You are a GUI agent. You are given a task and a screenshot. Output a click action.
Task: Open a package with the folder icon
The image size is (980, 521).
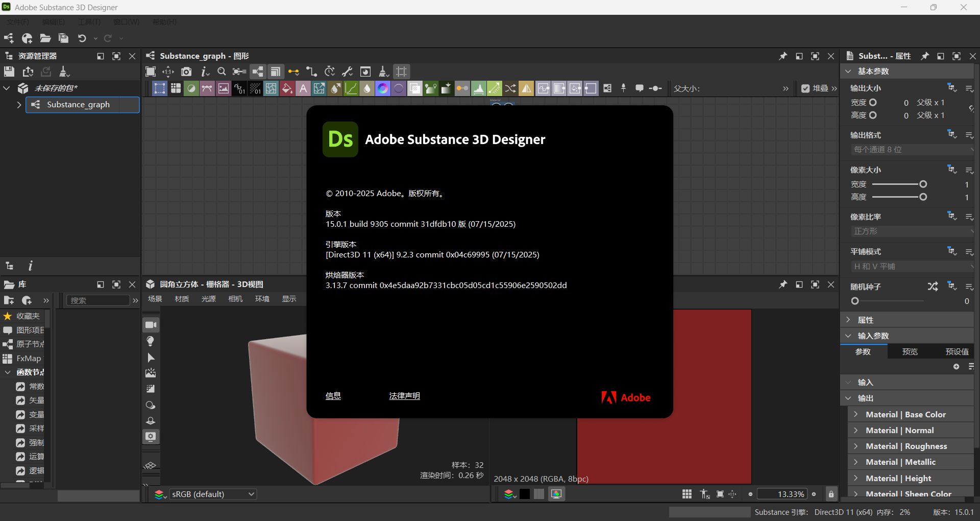pyautogui.click(x=45, y=38)
